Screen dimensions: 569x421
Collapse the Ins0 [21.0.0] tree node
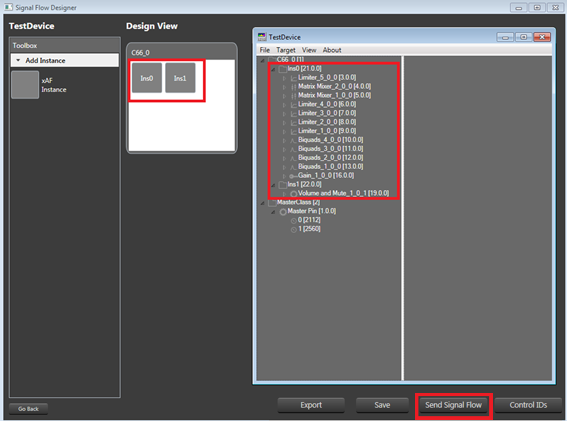click(x=273, y=69)
